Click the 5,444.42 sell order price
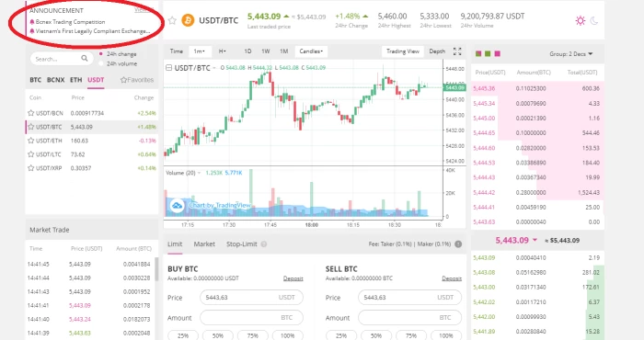Viewport: 644px width, 340px height. pos(484,192)
